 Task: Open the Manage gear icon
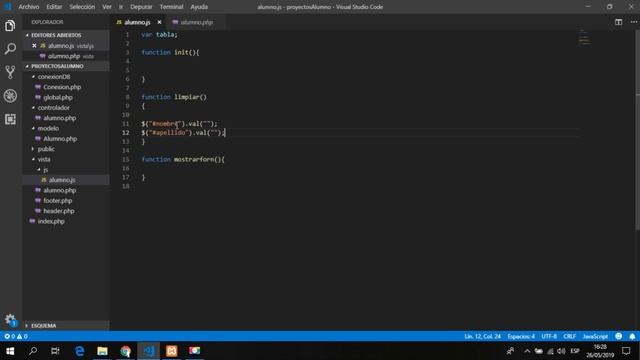click(10, 319)
